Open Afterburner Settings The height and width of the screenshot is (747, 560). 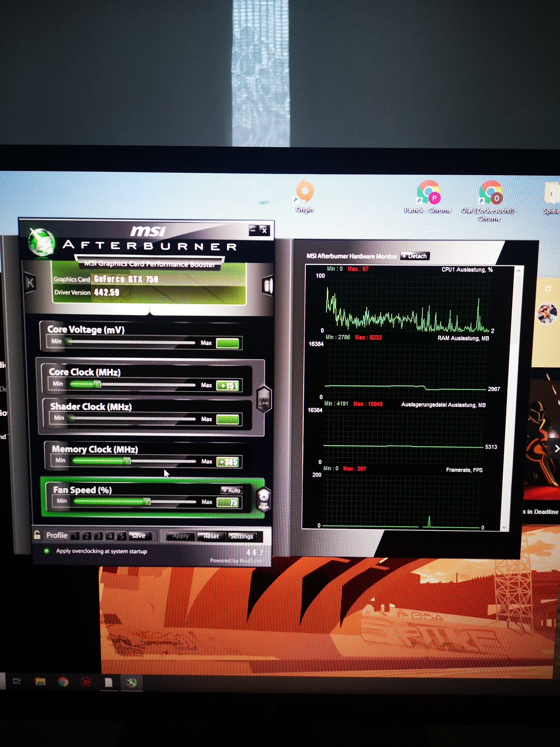click(x=242, y=537)
